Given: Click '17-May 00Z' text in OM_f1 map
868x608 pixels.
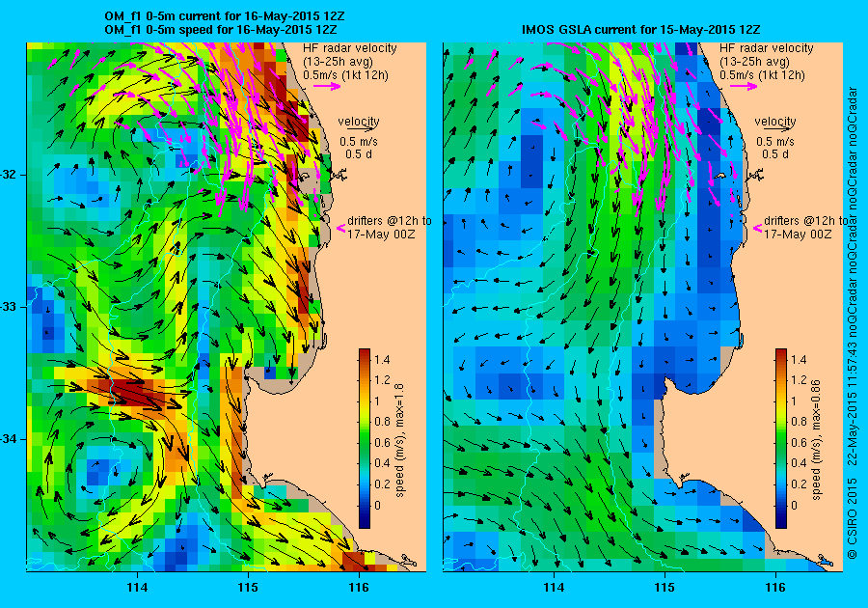Looking at the screenshot, I should [x=381, y=235].
